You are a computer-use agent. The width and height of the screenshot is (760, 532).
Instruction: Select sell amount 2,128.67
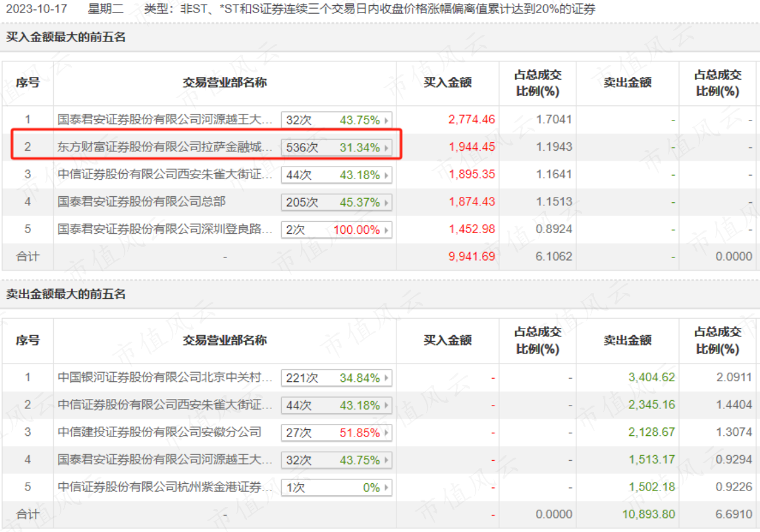tap(651, 432)
